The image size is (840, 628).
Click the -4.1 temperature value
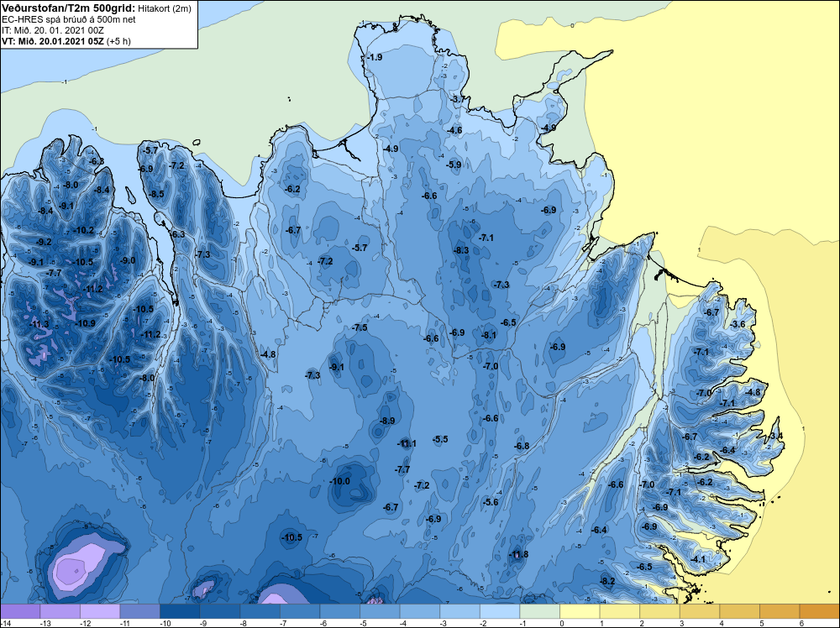pyautogui.click(x=698, y=559)
